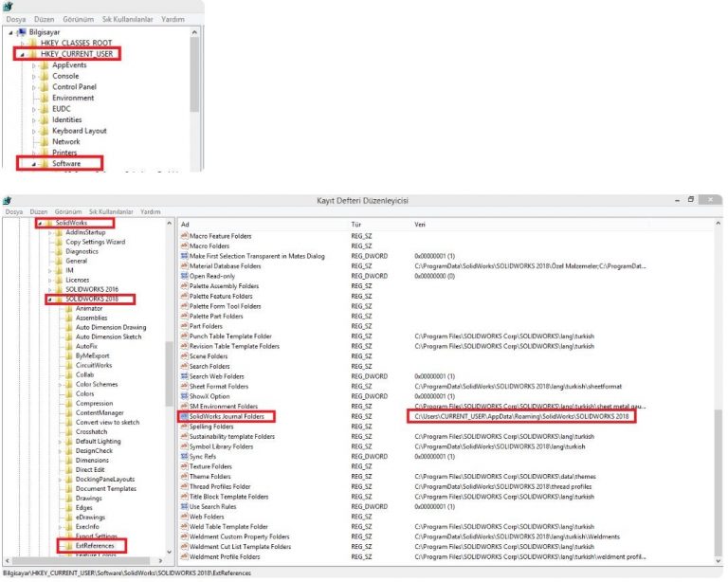This screenshot has width=728, height=582.
Task: Click the ExtReferences folder icon in tree
Action: pos(67,546)
